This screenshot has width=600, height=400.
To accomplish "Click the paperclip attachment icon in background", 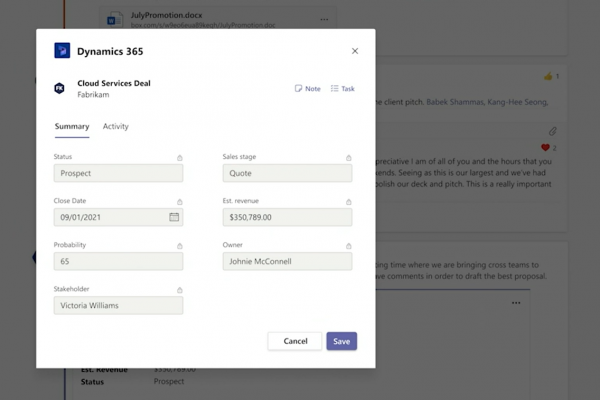I will pos(552,131).
